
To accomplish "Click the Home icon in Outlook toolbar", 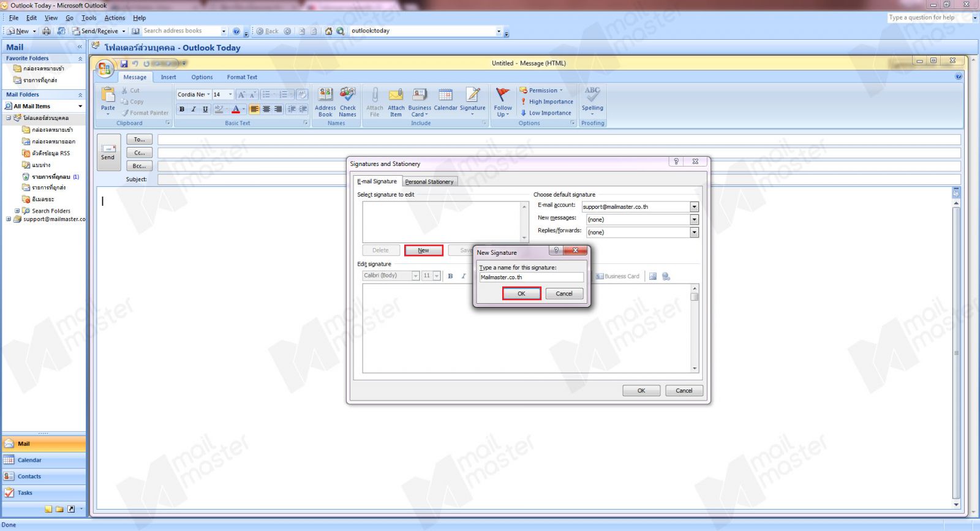I will click(329, 31).
